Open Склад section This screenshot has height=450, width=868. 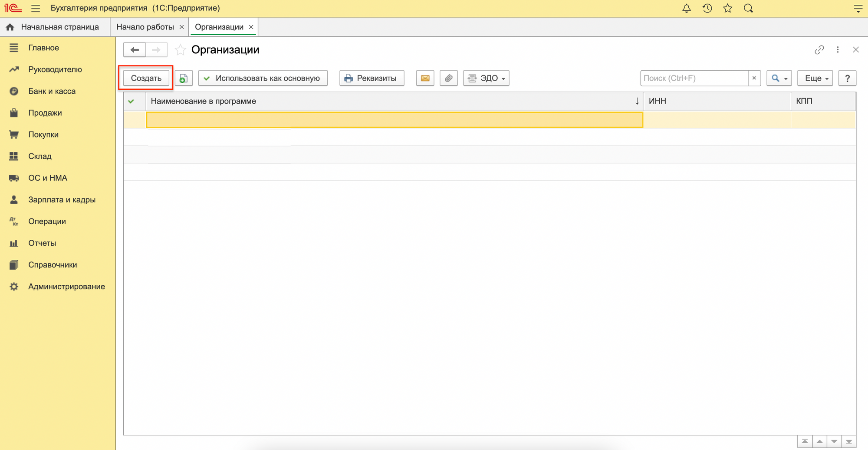pos(39,156)
